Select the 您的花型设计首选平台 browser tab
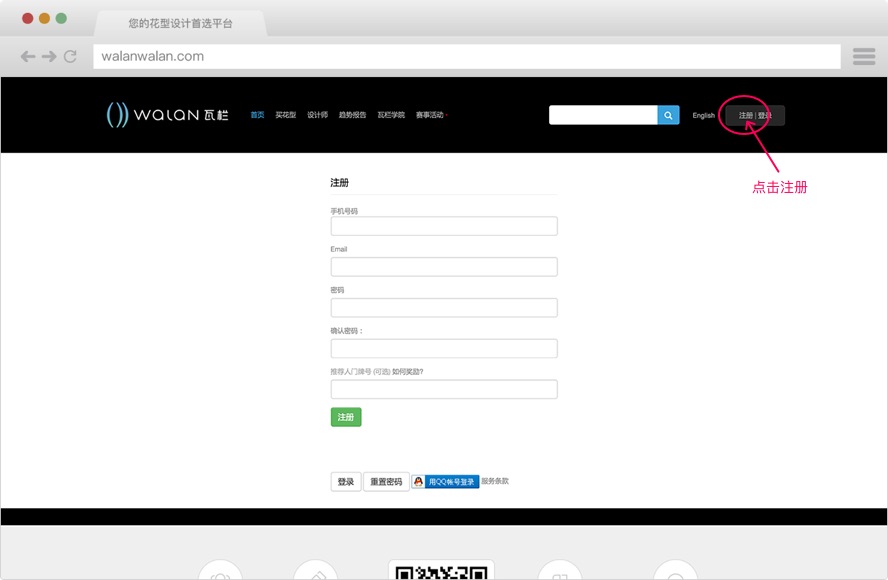Viewport: 888px width, 580px height. click(x=180, y=22)
